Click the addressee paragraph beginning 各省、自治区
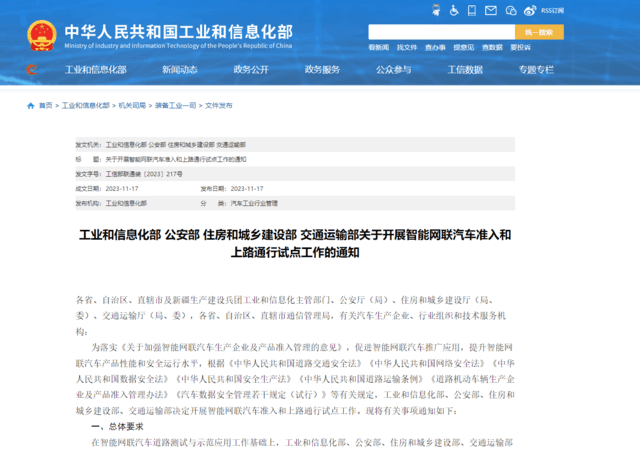The width and height of the screenshot is (640, 451). [291, 316]
